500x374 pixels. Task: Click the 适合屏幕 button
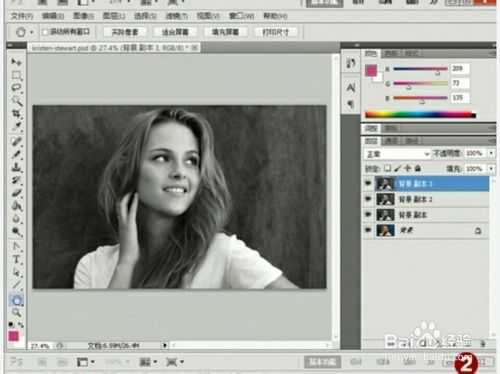tap(175, 32)
